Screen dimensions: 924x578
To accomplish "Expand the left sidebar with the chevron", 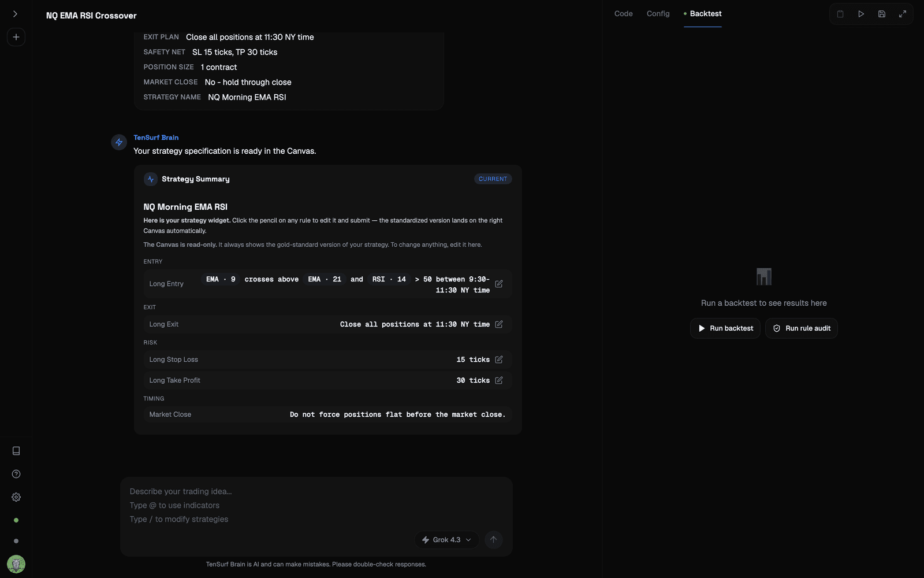I will click(16, 14).
